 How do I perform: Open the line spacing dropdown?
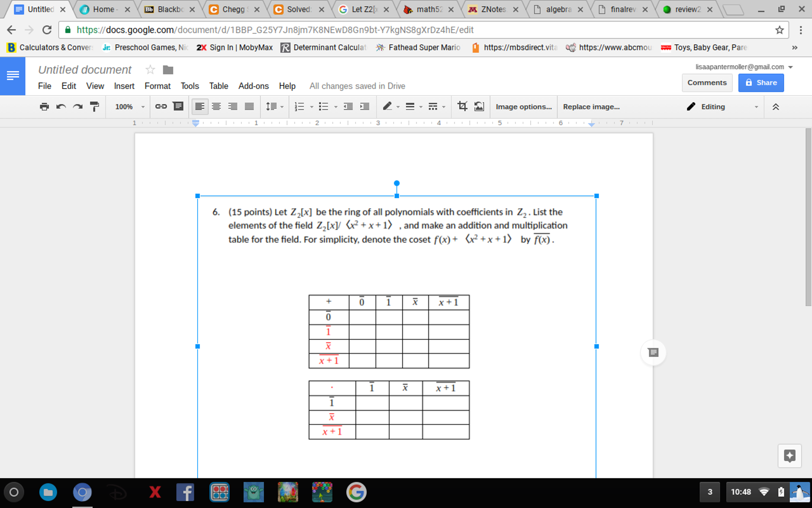[x=274, y=106]
